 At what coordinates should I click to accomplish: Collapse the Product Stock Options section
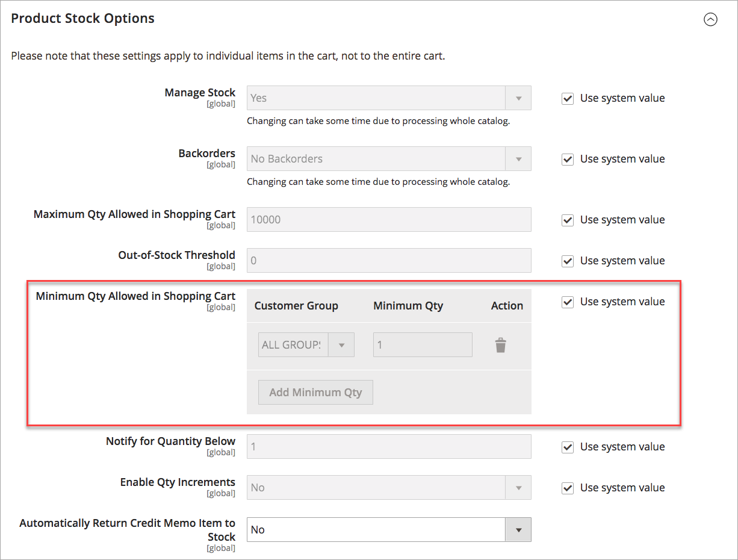(710, 19)
